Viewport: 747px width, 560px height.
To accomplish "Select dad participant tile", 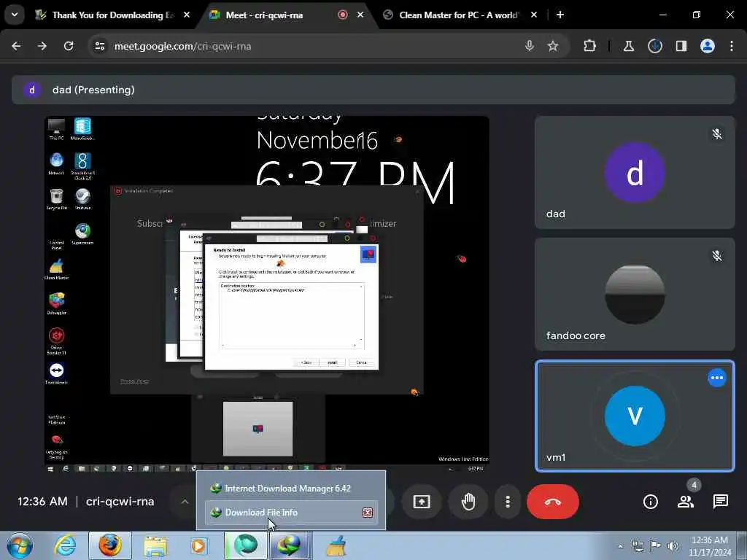I will click(635, 172).
